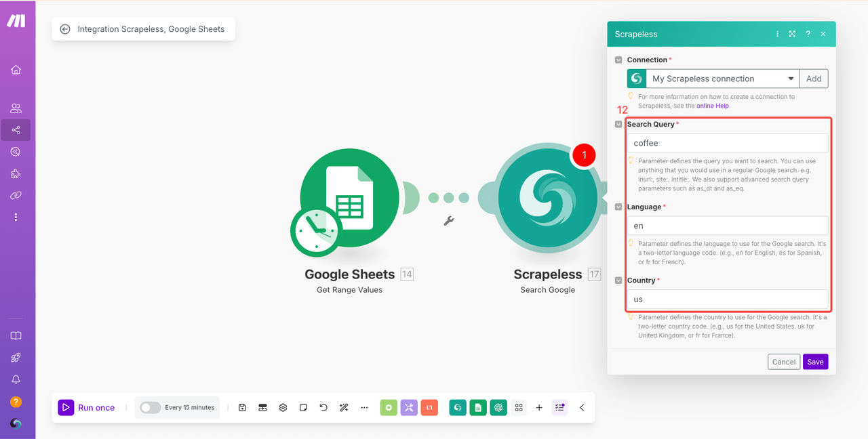Screen dimensions: 868x439
Task: Open the three-dot menu in Scrapeless header
Action: point(777,34)
